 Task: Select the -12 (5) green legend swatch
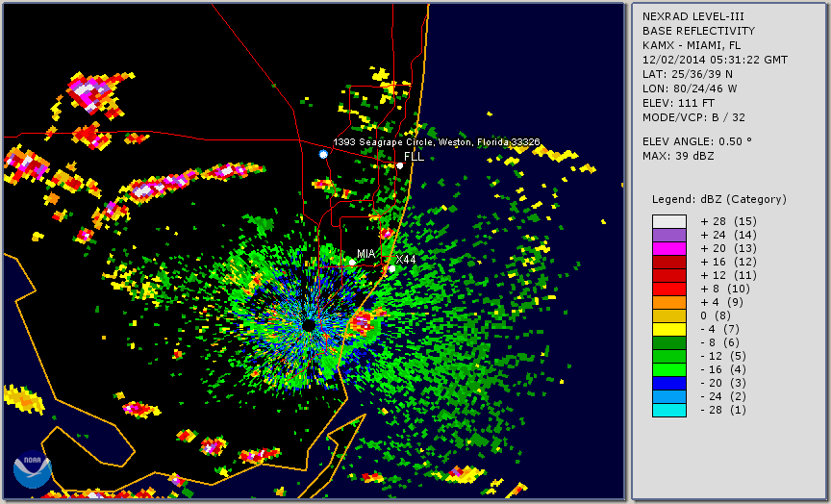coord(669,357)
